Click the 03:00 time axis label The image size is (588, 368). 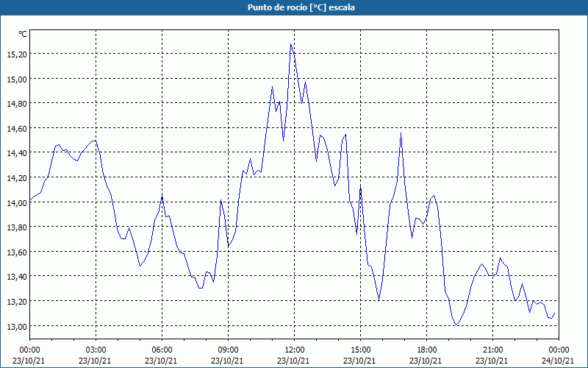[x=96, y=350]
